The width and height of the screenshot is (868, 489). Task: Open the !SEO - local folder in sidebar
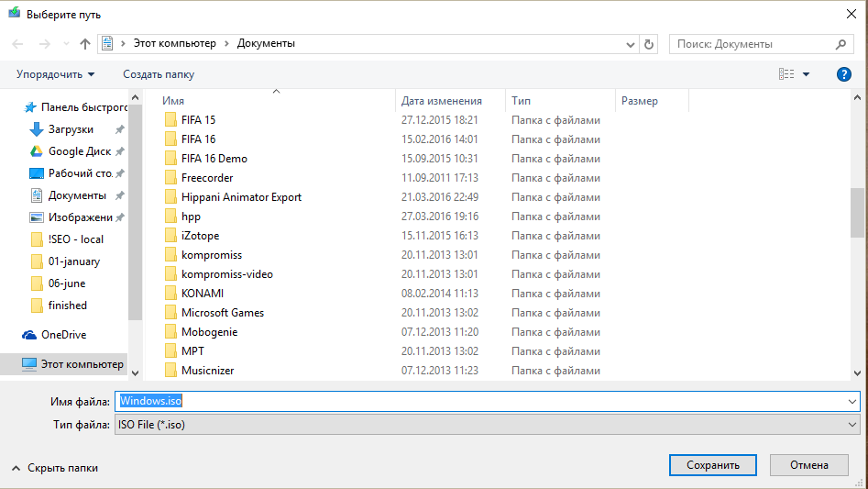pos(76,239)
